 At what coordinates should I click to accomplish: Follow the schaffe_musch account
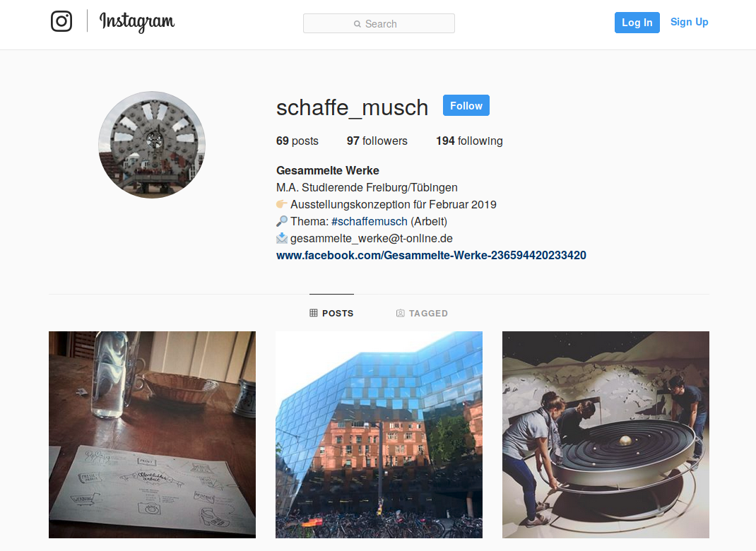(466, 105)
